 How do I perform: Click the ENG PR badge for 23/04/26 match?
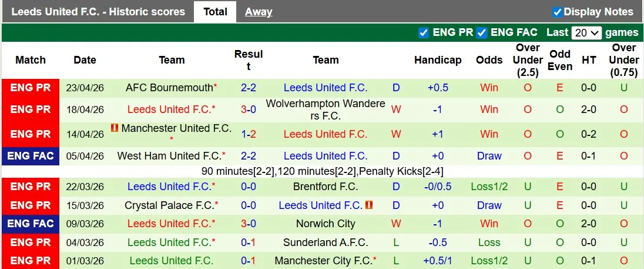point(31,88)
